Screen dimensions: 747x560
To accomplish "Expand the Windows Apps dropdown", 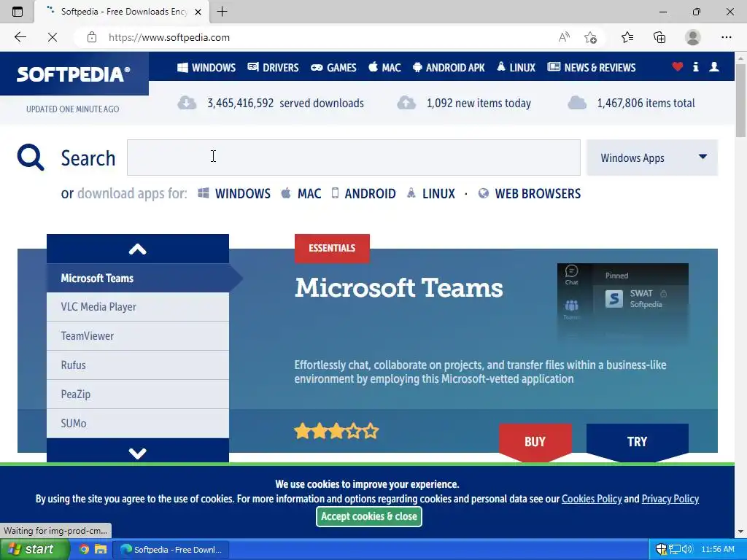I will [x=652, y=157].
